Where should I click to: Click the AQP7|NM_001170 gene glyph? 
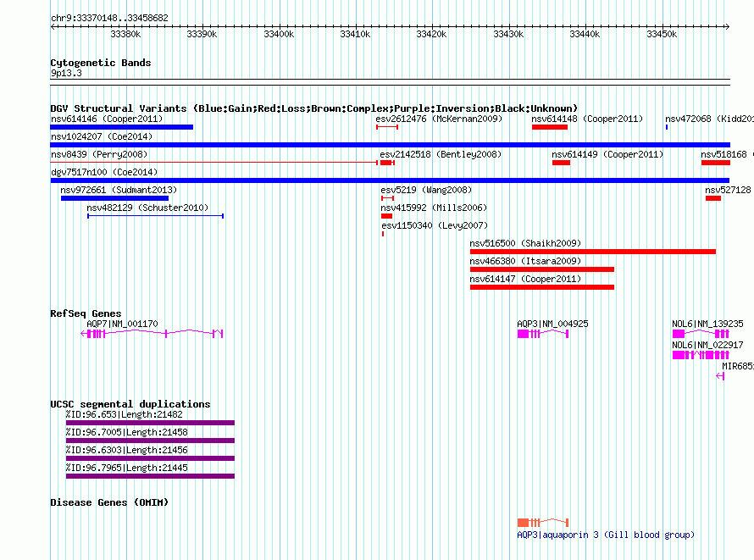(x=152, y=334)
